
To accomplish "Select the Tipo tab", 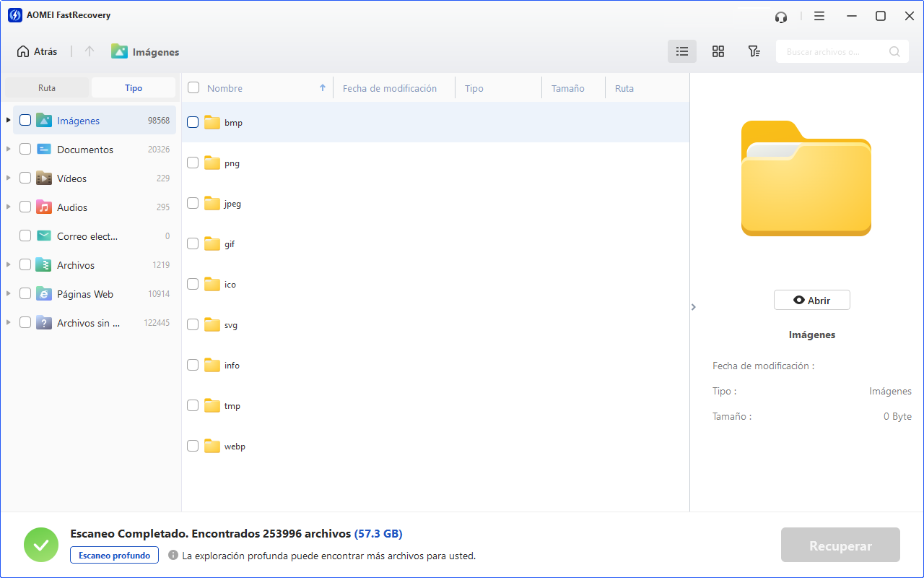I will pyautogui.click(x=134, y=88).
